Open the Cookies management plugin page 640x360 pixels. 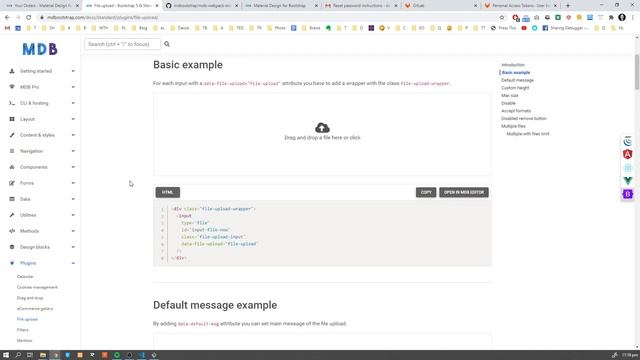pos(37,287)
